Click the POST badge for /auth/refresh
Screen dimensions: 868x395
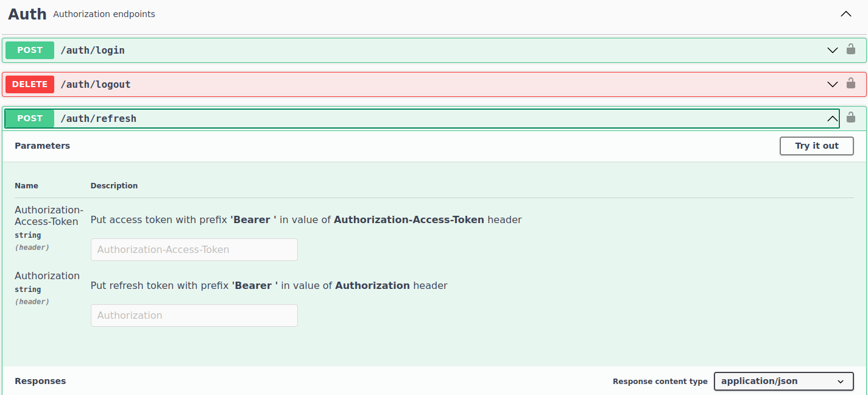pyautogui.click(x=30, y=118)
